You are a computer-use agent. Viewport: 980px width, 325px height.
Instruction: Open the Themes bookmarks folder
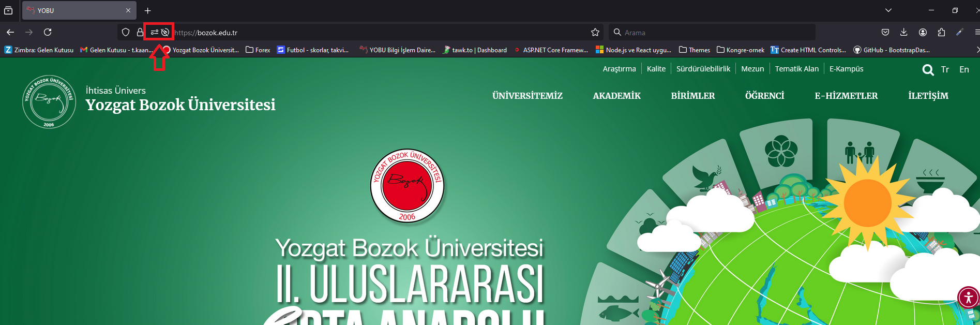[x=695, y=50]
